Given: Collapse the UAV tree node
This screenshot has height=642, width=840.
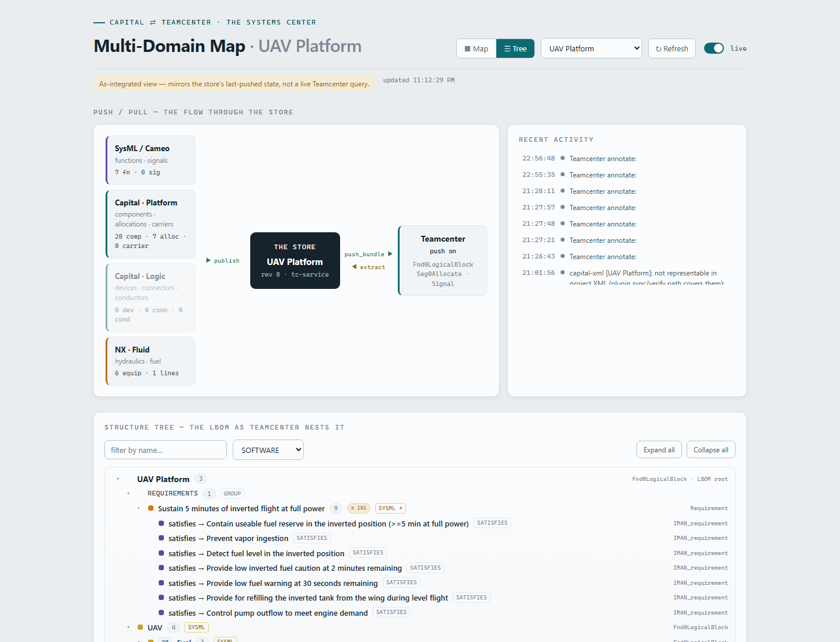Looking at the screenshot, I should click(128, 627).
